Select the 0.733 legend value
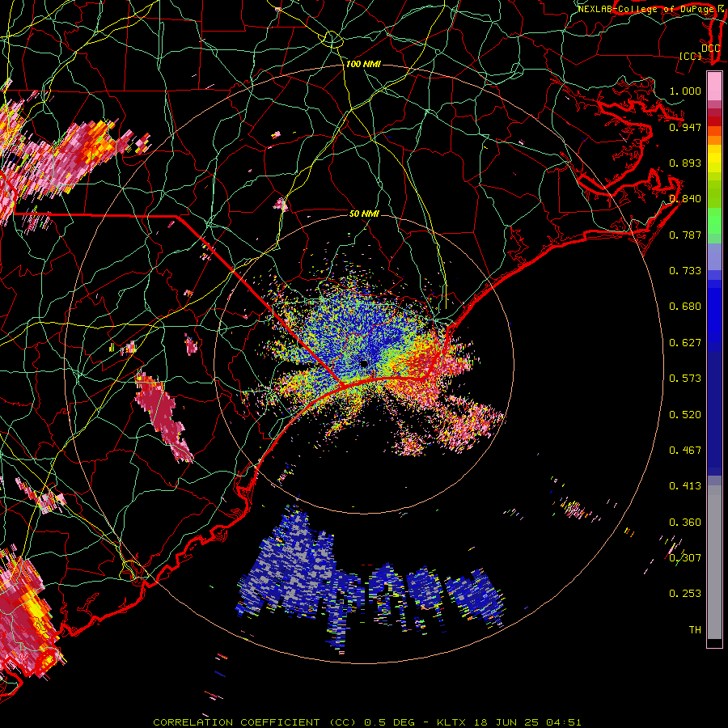The width and height of the screenshot is (728, 728). (x=685, y=271)
